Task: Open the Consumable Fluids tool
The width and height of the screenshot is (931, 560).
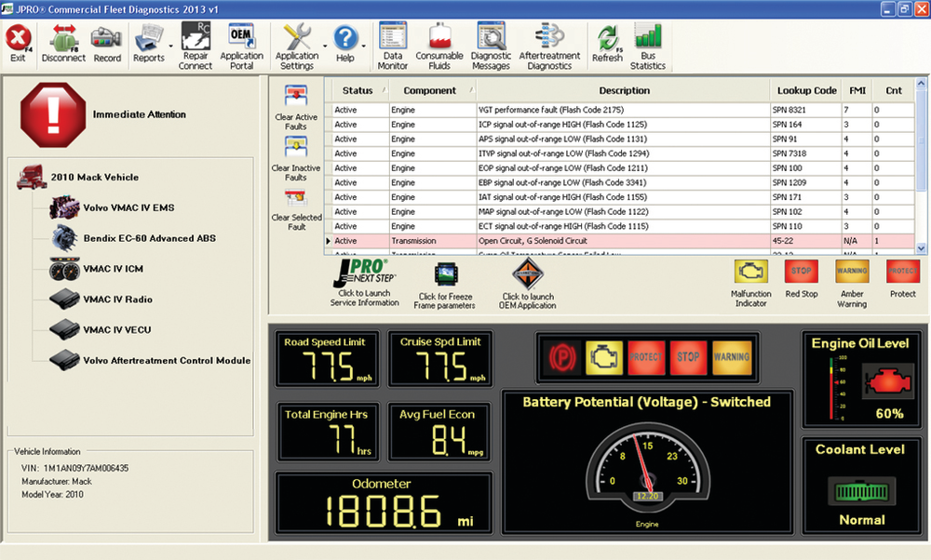Action: (439, 42)
